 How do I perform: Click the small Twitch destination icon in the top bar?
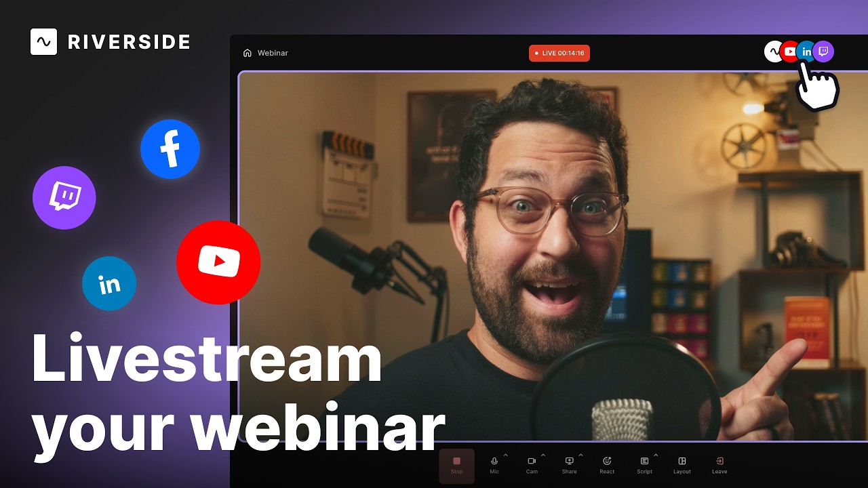click(823, 52)
